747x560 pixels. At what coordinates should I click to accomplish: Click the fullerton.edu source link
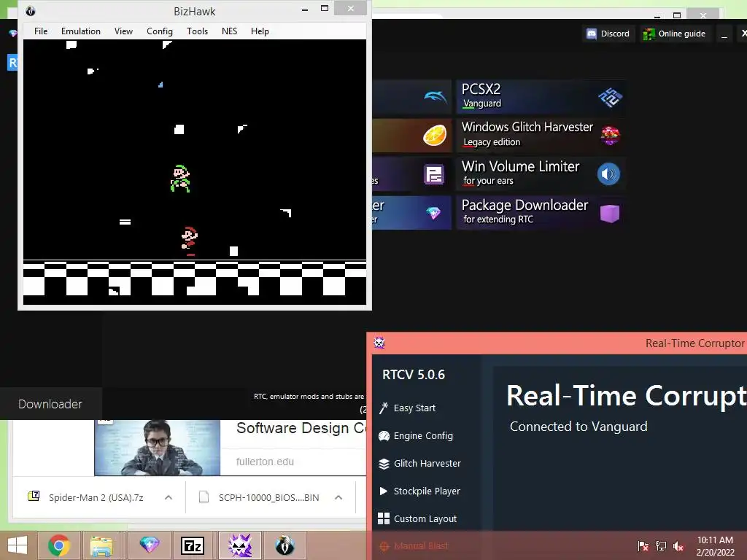(x=265, y=462)
